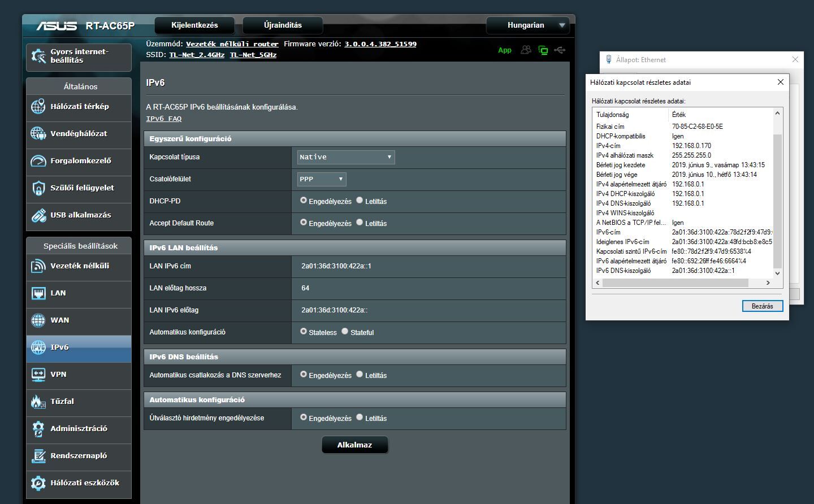Choose Stateless automatic configuration

(x=304, y=332)
